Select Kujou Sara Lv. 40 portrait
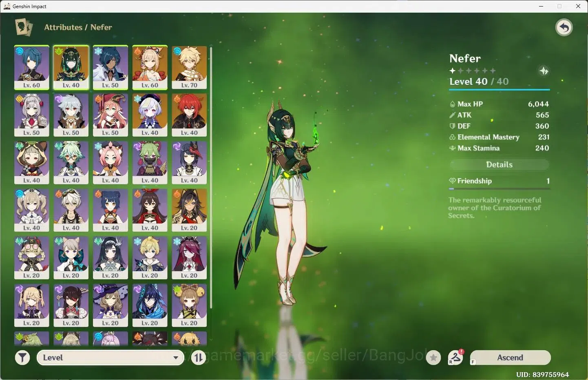Viewport: 588px width, 380px height. [189, 163]
